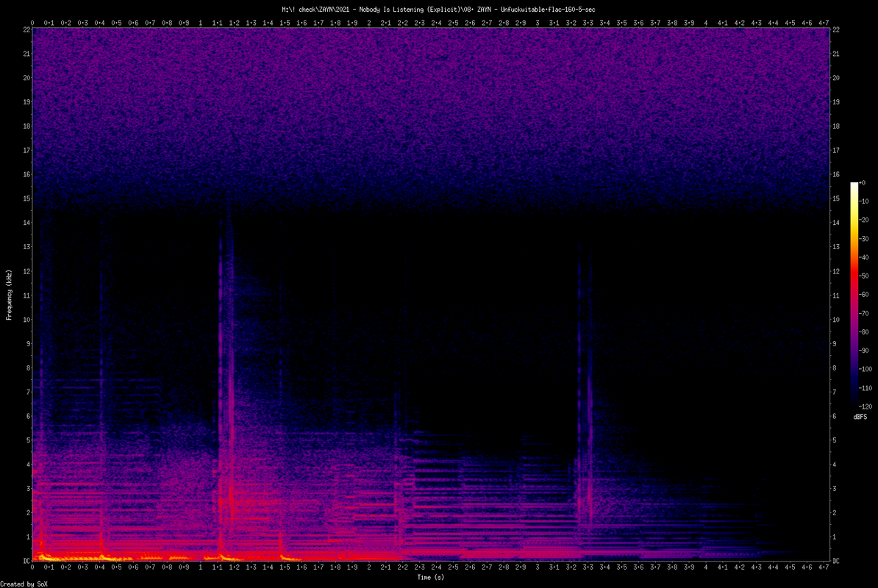
Task: Click the "-90" value on dBFS scale
Action: pos(863,351)
